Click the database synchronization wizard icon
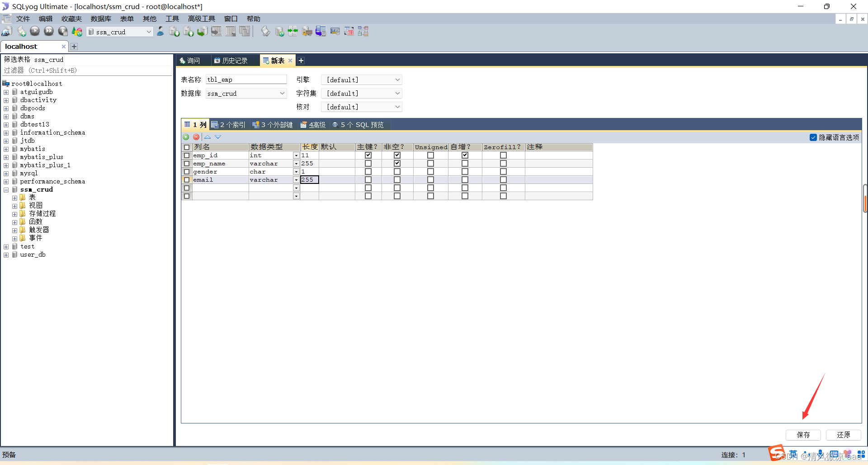The height and width of the screenshot is (465, 868). point(280,32)
